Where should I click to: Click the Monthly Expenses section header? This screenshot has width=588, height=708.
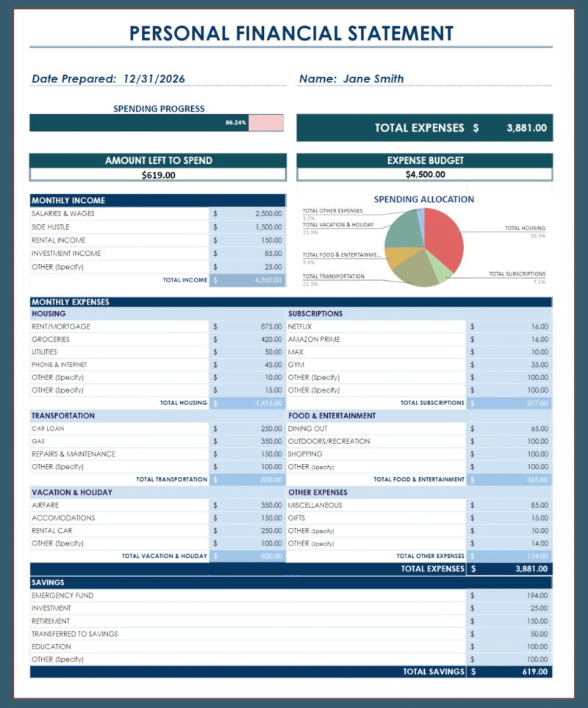pos(291,302)
